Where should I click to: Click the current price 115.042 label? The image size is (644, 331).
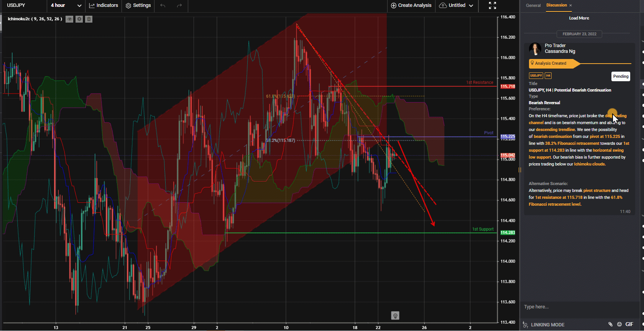click(x=508, y=156)
